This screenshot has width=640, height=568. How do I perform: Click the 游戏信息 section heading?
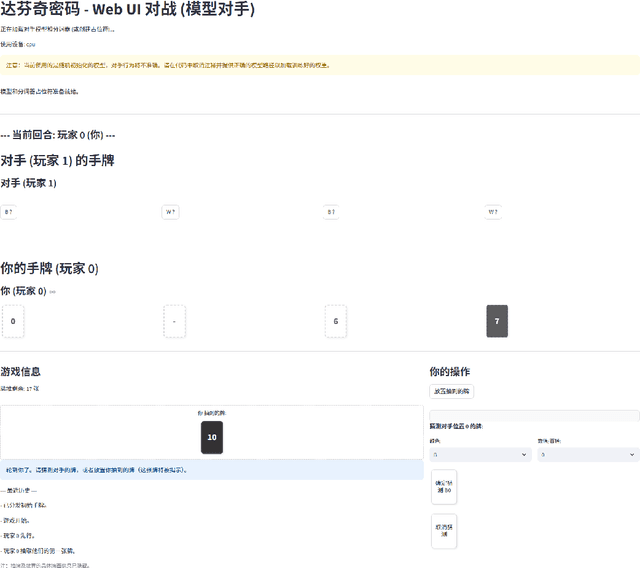coord(21,371)
